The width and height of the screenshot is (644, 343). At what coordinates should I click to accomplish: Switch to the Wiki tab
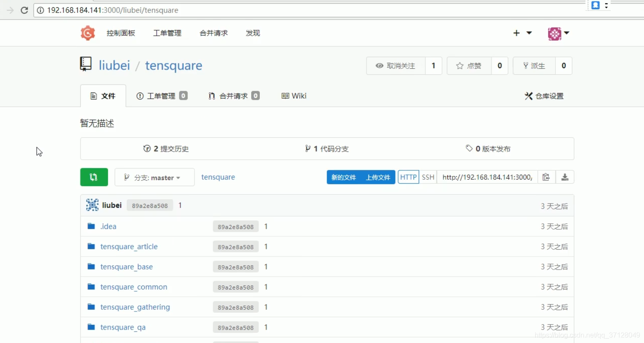pyautogui.click(x=294, y=96)
